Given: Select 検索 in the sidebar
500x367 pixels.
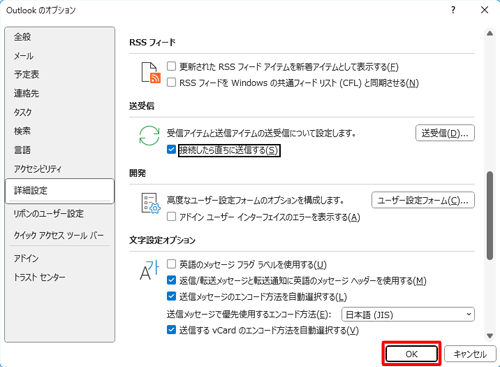Looking at the screenshot, I should coord(60,131).
